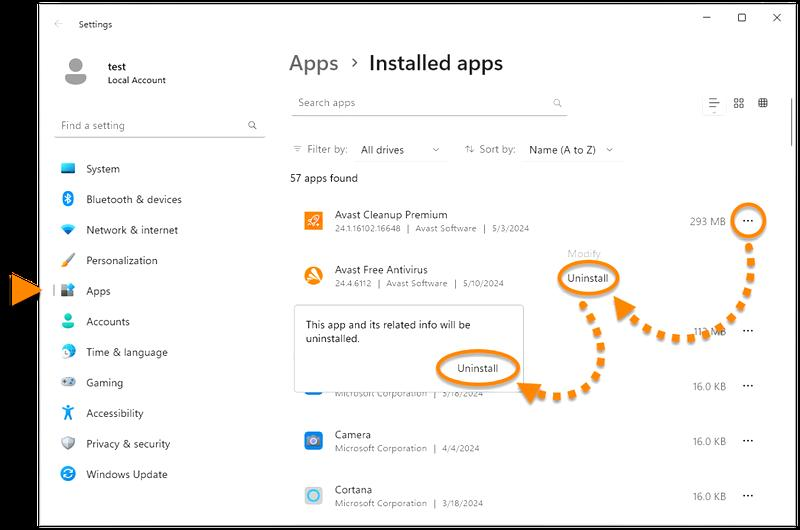Open Filter by All drives dropdown

400,150
